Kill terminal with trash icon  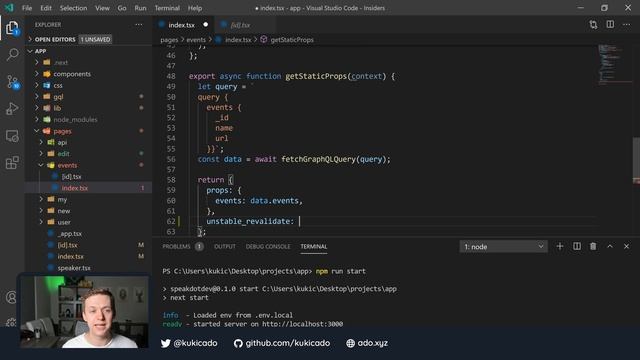tap(593, 246)
